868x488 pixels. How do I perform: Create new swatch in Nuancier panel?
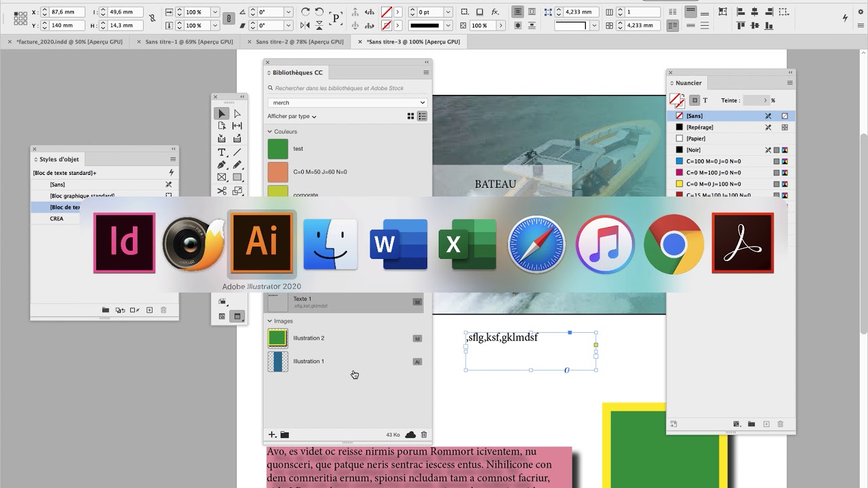pos(766,424)
